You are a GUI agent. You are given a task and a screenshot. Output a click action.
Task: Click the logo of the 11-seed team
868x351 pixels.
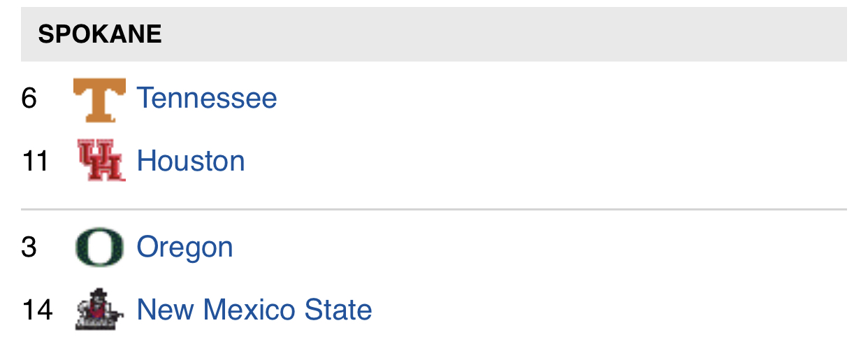tap(100, 160)
